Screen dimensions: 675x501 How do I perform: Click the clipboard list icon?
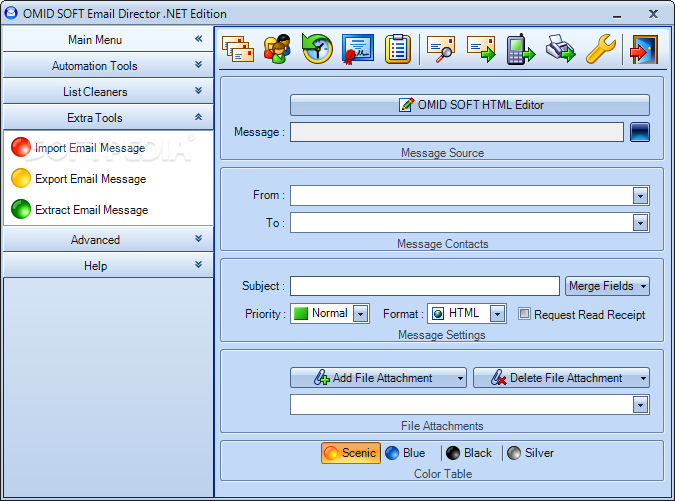click(398, 49)
